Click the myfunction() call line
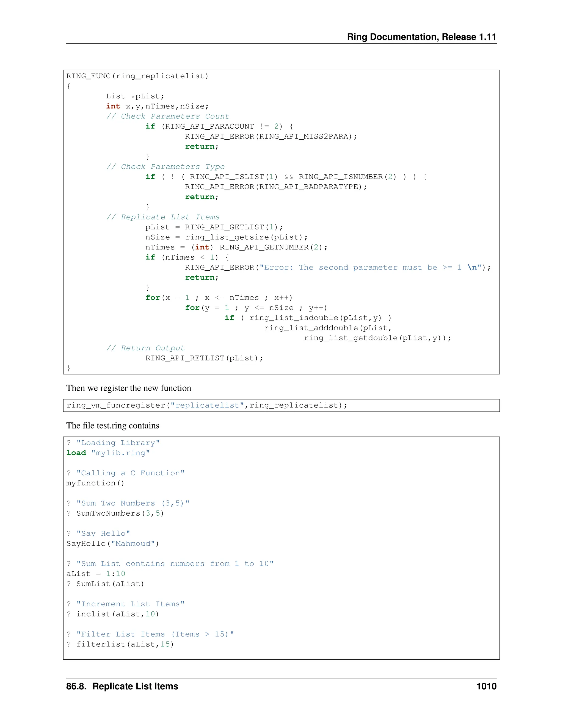Screen dimensions: 563x728 pyautogui.click(x=95, y=483)
